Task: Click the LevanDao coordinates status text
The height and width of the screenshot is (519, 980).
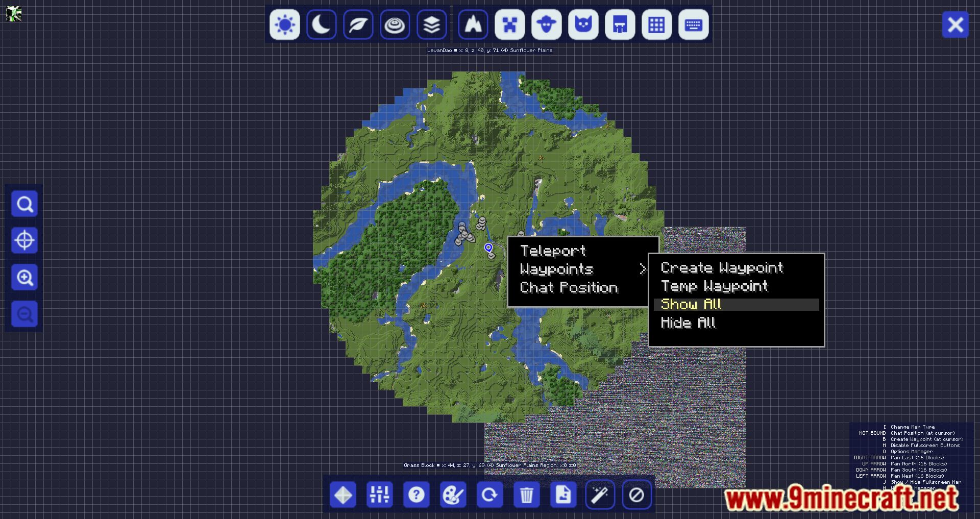Action: [x=489, y=51]
